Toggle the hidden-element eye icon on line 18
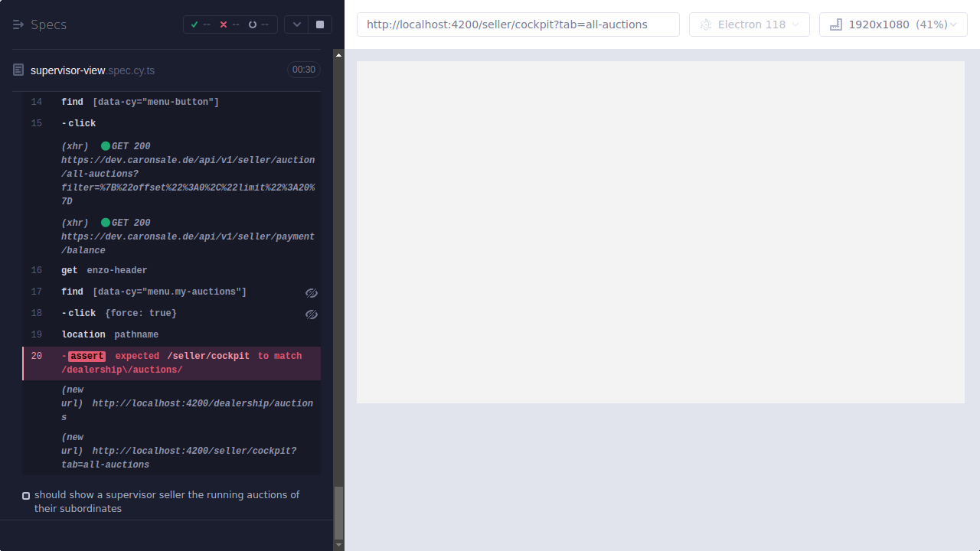This screenshot has height=551, width=980. 312,314
